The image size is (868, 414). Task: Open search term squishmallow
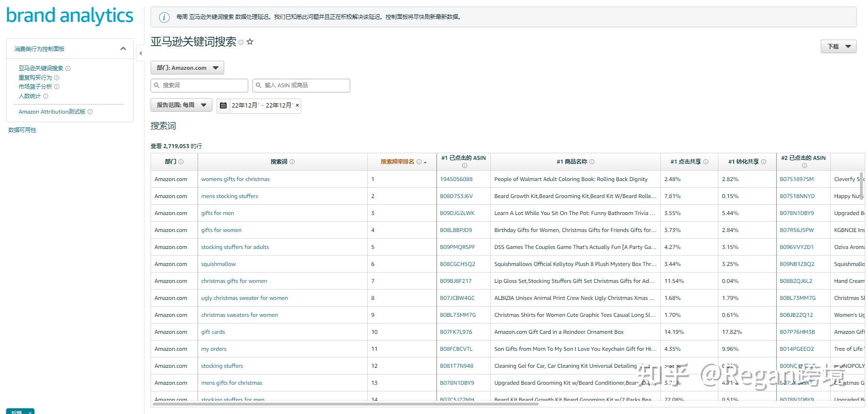[x=219, y=264]
